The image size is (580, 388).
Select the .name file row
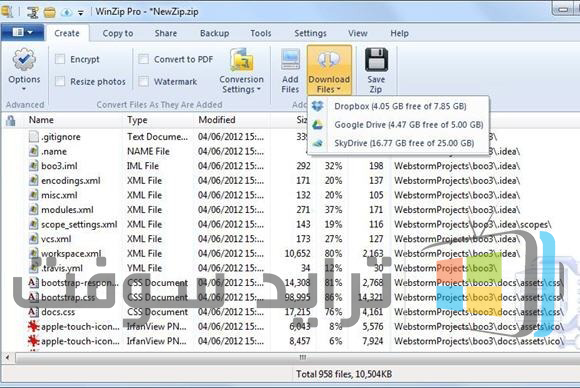[x=290, y=151]
